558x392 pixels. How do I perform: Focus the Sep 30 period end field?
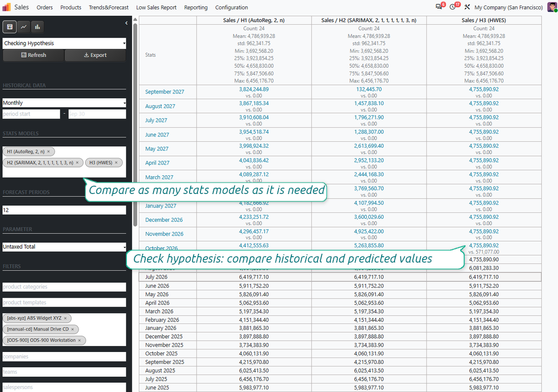[97, 114]
